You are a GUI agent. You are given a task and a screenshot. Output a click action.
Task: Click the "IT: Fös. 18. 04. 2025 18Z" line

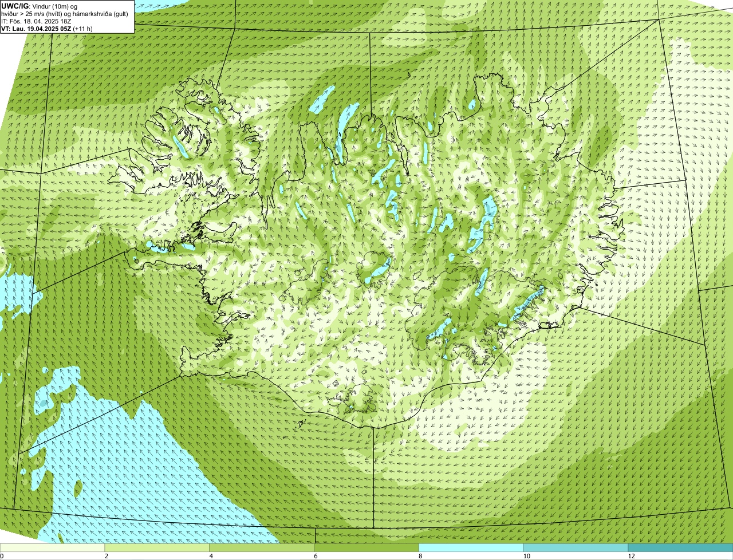point(36,21)
